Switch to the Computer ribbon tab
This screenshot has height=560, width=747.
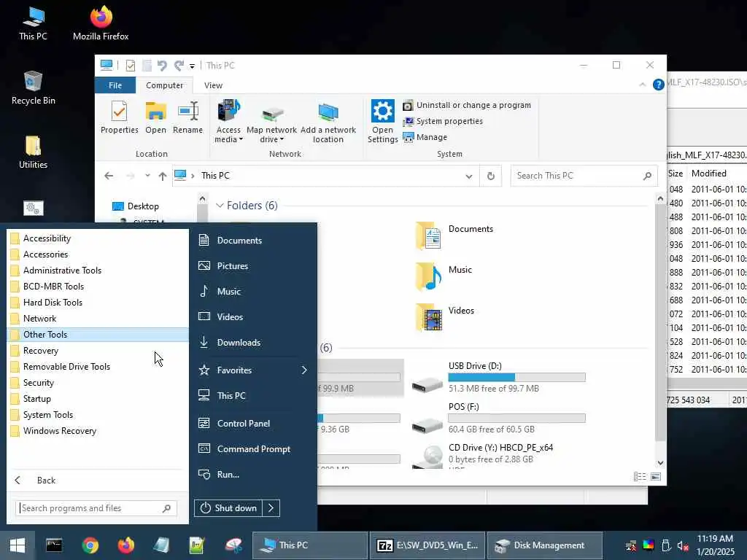[164, 85]
